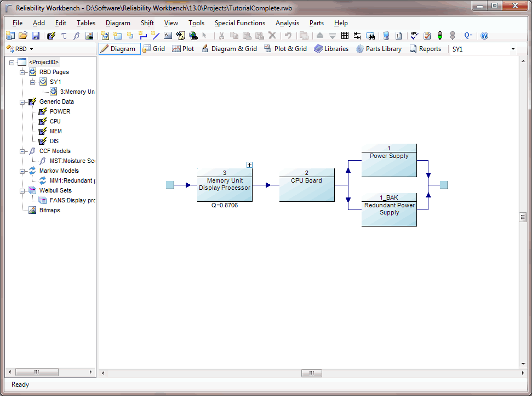Click the globe hyperlink toolbar icon
532x396 pixels.
click(x=193, y=36)
